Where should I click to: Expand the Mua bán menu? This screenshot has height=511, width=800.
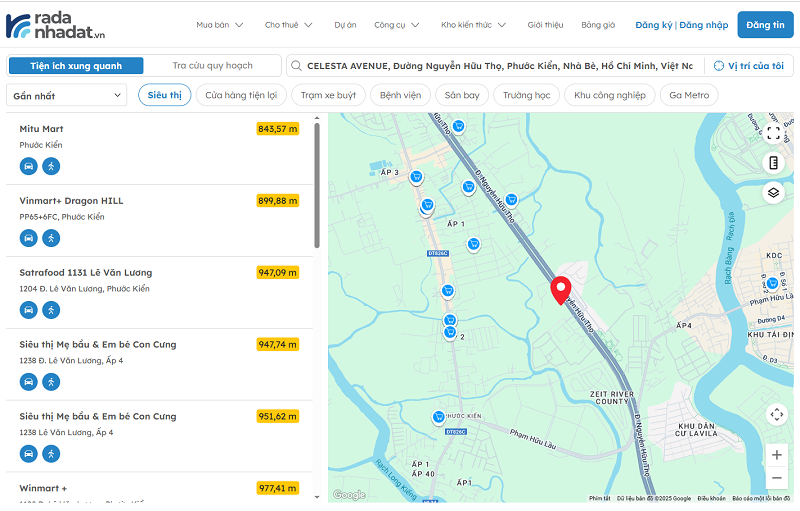tap(219, 25)
